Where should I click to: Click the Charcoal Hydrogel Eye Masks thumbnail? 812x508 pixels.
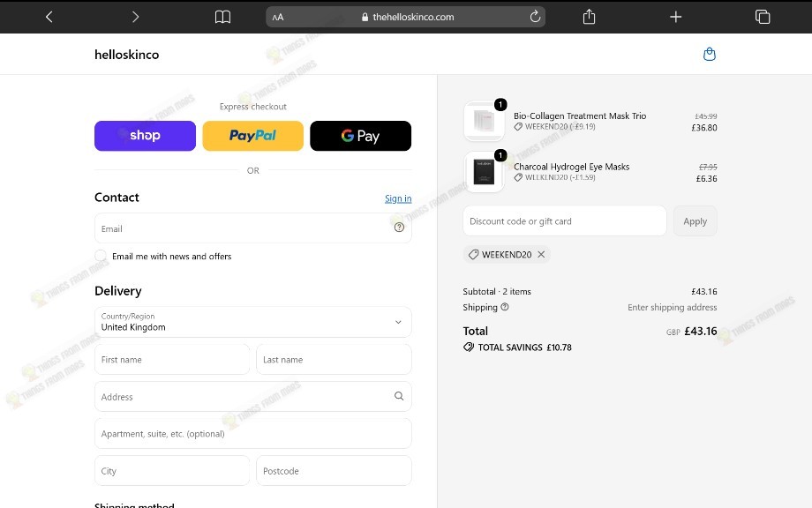click(485, 172)
